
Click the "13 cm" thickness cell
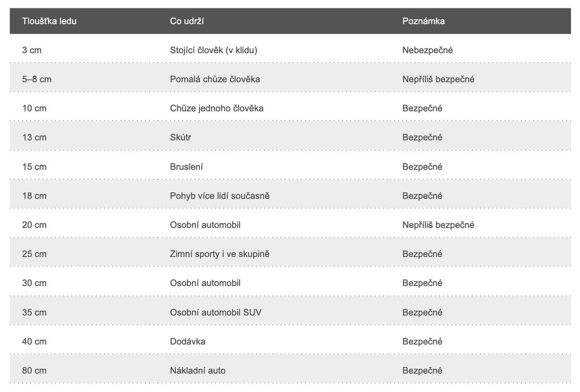(x=34, y=138)
